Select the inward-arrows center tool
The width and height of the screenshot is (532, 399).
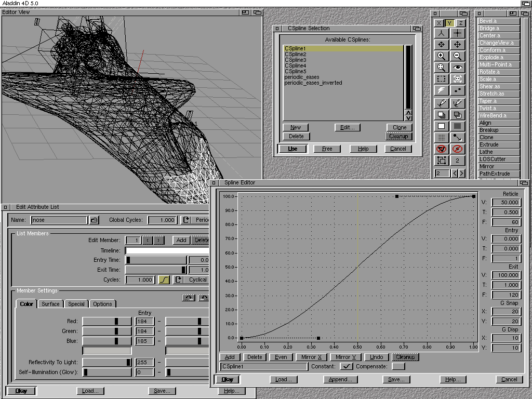tap(441, 45)
